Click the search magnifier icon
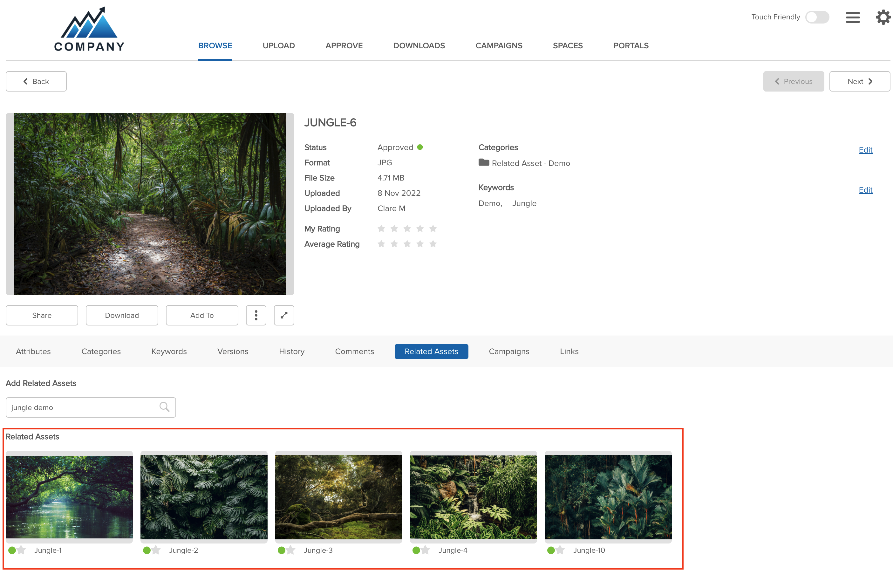Viewport: 893px width, 588px height. tap(164, 407)
